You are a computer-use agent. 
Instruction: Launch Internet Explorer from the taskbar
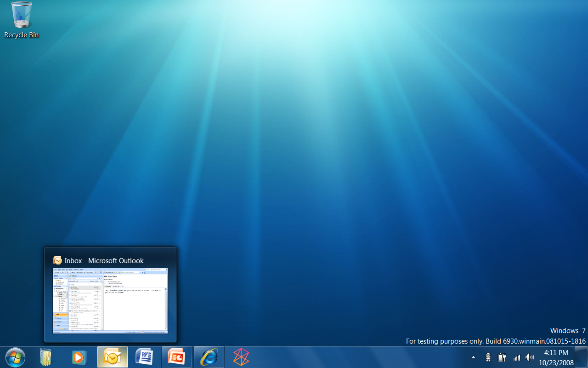(209, 357)
